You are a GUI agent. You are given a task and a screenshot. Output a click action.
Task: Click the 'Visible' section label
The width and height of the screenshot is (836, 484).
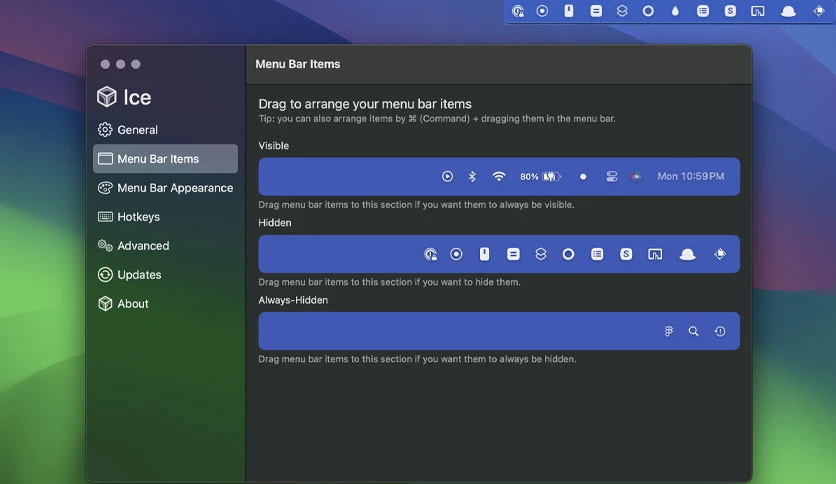[x=274, y=146]
